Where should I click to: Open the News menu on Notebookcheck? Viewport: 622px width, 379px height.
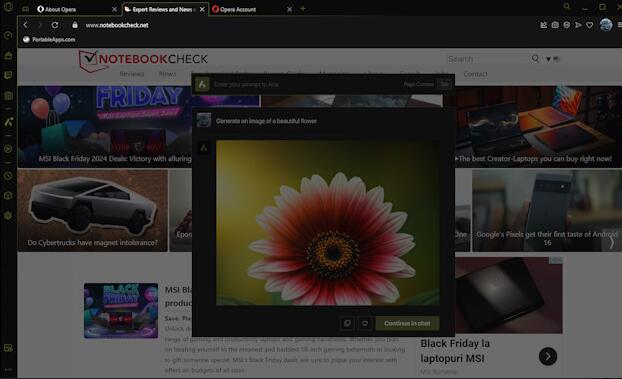coord(167,74)
